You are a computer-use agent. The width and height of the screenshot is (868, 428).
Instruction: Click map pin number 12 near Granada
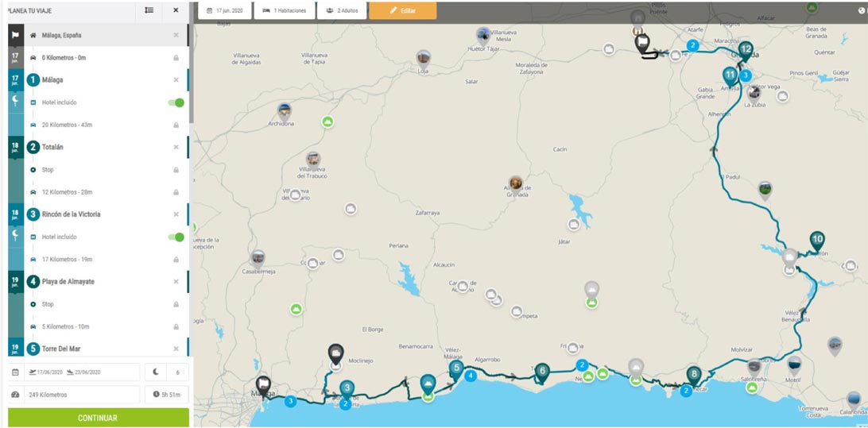745,49
